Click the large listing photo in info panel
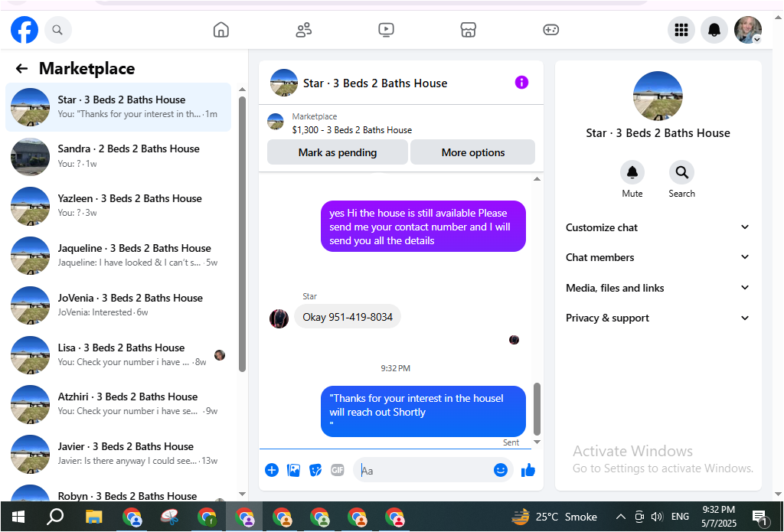Image resolution: width=784 pixels, height=532 pixels. (658, 96)
